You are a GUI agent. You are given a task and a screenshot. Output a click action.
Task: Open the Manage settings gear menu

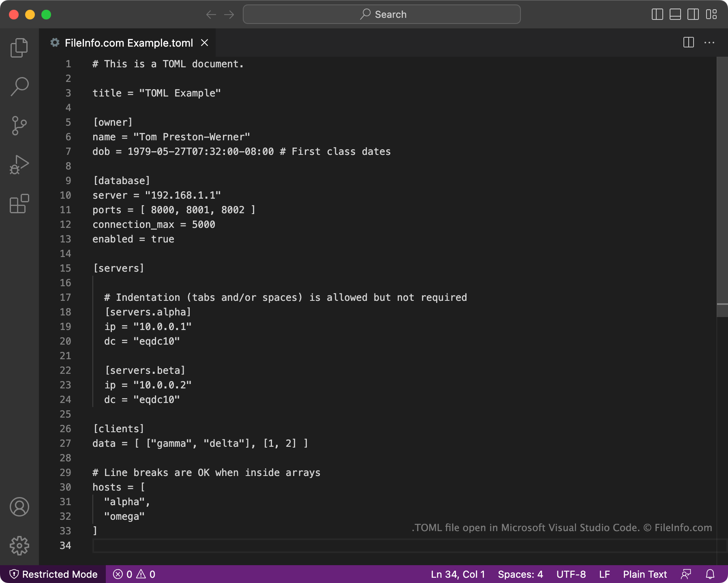pyautogui.click(x=19, y=546)
